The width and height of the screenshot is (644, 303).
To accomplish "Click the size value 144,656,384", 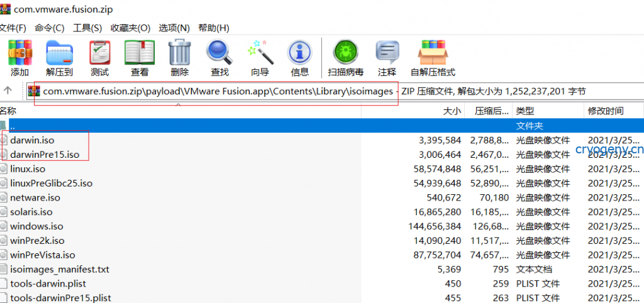I will click(435, 226).
